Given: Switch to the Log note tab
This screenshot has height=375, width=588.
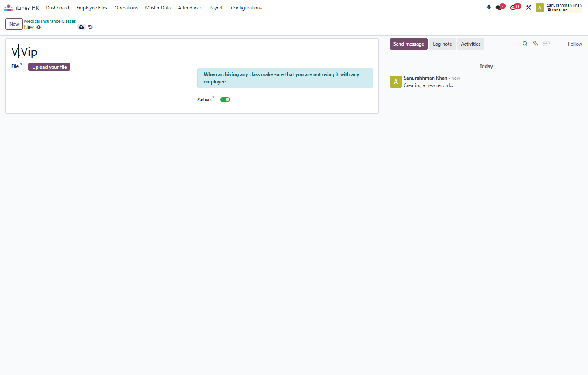Looking at the screenshot, I should (443, 44).
